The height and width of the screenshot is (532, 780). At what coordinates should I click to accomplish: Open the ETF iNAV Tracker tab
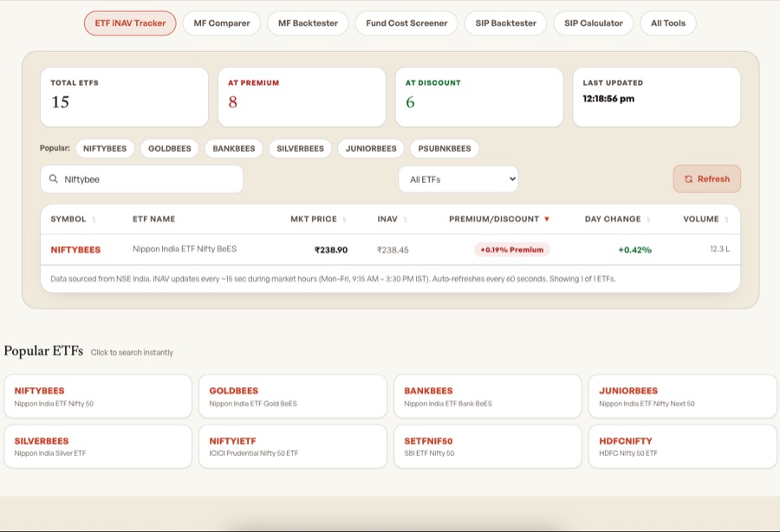tap(130, 23)
